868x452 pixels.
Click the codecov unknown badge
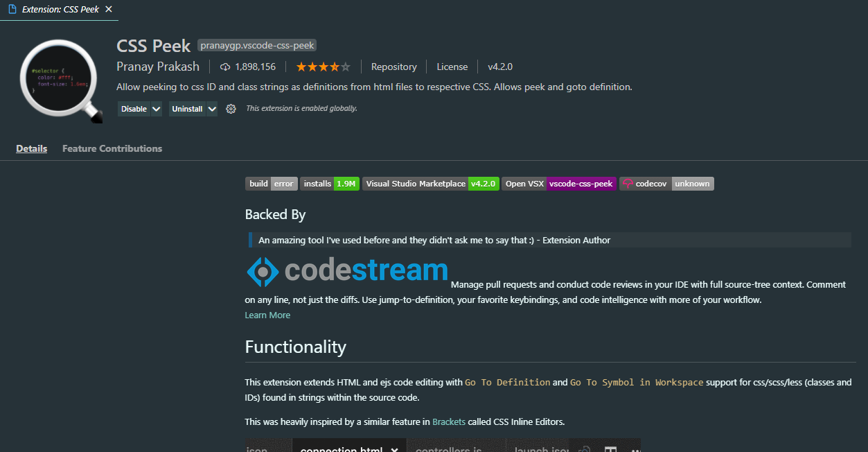pos(666,184)
